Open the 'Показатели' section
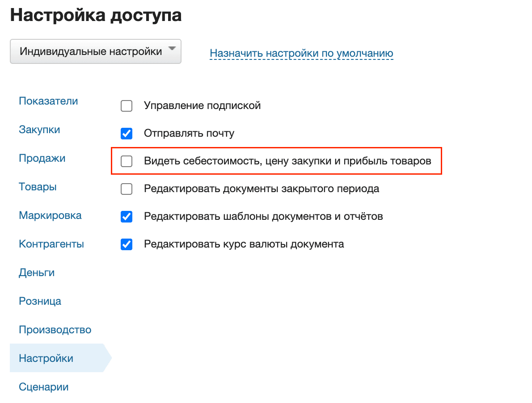The height and width of the screenshot is (403, 532). tap(48, 101)
